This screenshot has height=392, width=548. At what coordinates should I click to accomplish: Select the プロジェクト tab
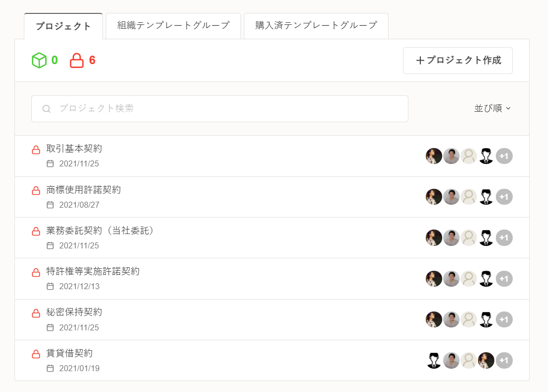(63, 26)
